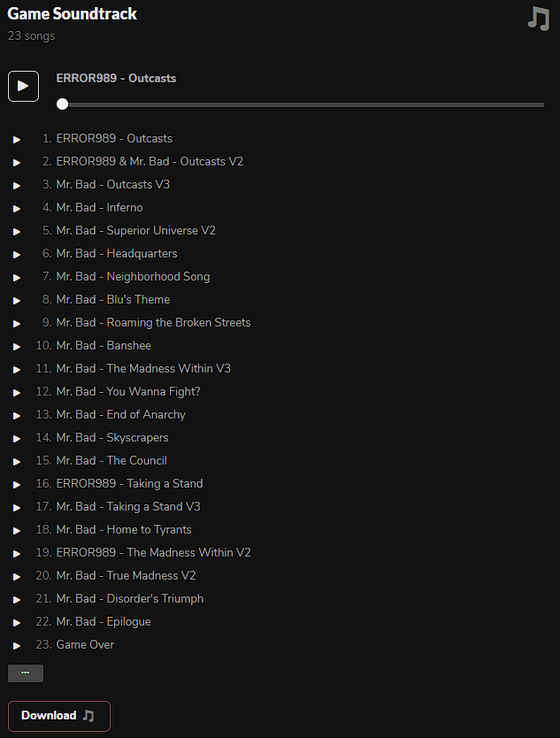This screenshot has height=738, width=560.
Task: Select Mr. Bad - Skyscrapers title
Action: [112, 438]
